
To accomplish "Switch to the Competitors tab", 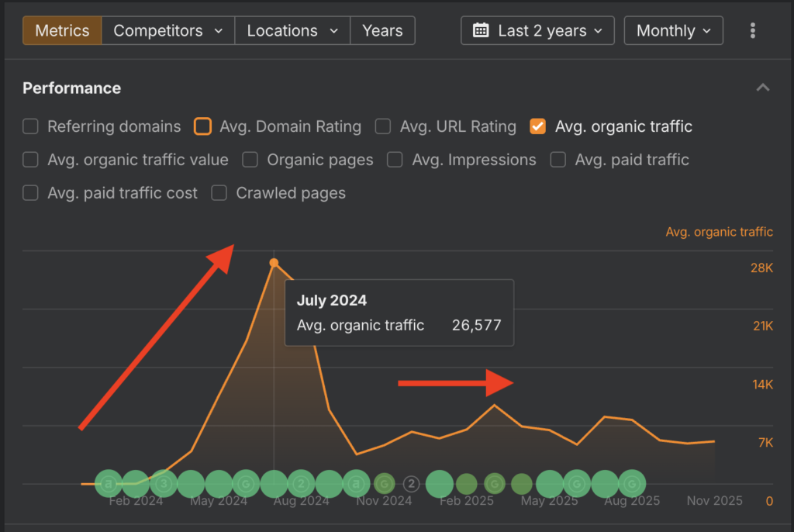I will [x=167, y=31].
